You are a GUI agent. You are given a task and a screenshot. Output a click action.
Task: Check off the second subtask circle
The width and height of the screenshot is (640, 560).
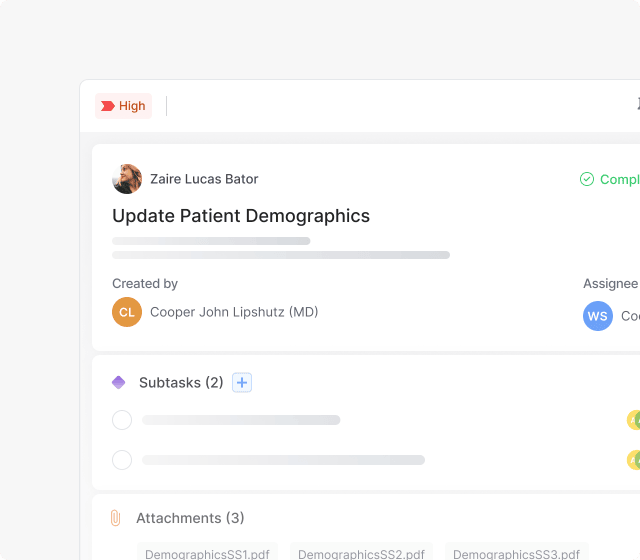pos(122,460)
